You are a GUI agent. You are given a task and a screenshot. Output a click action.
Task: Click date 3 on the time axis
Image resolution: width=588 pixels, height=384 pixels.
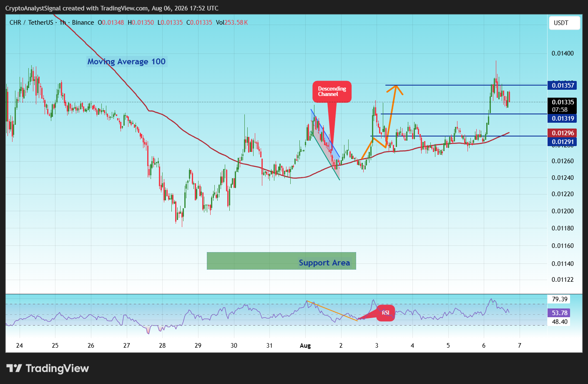click(x=377, y=346)
